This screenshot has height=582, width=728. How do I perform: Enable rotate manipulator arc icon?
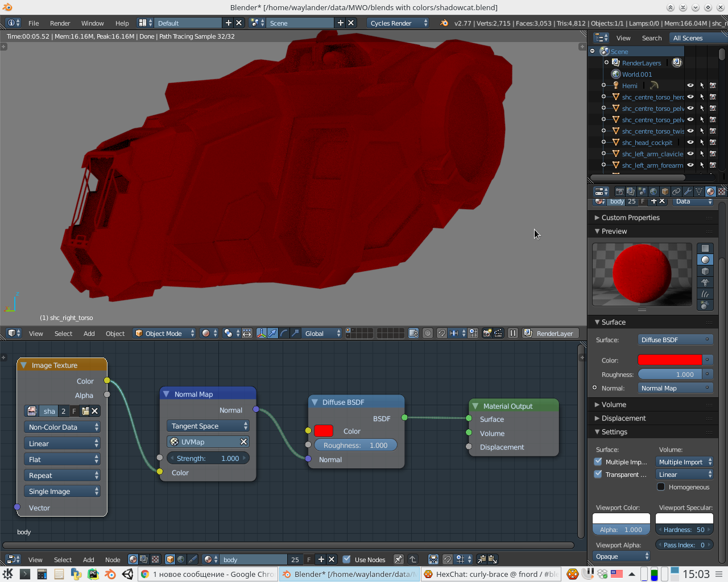point(284,333)
